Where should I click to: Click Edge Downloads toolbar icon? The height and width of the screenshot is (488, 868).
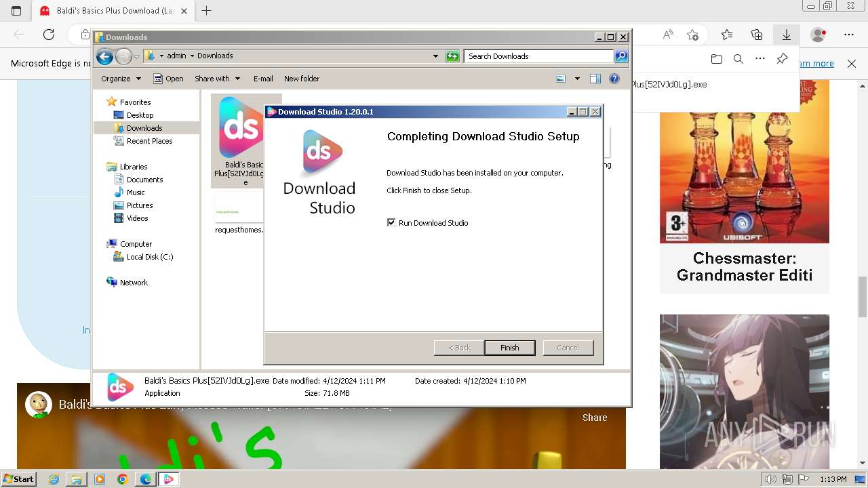click(x=787, y=35)
